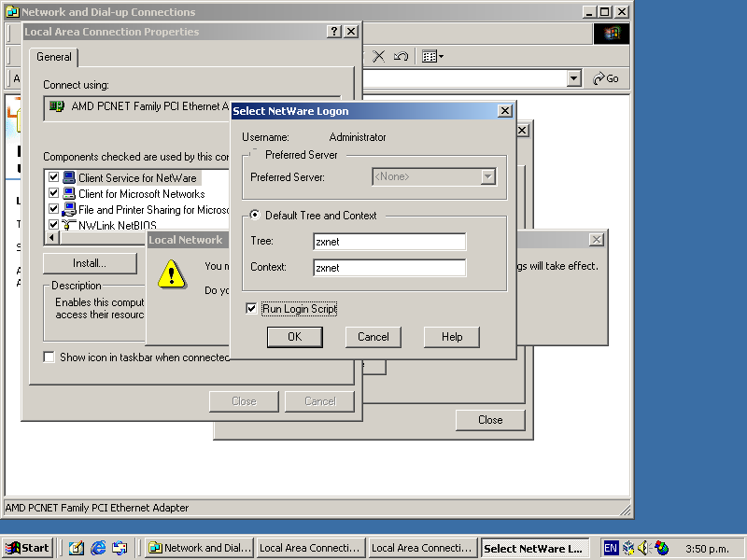This screenshot has height=560, width=747.
Task: Select the NWLink NetBIOS protocol icon
Action: pos(69,224)
